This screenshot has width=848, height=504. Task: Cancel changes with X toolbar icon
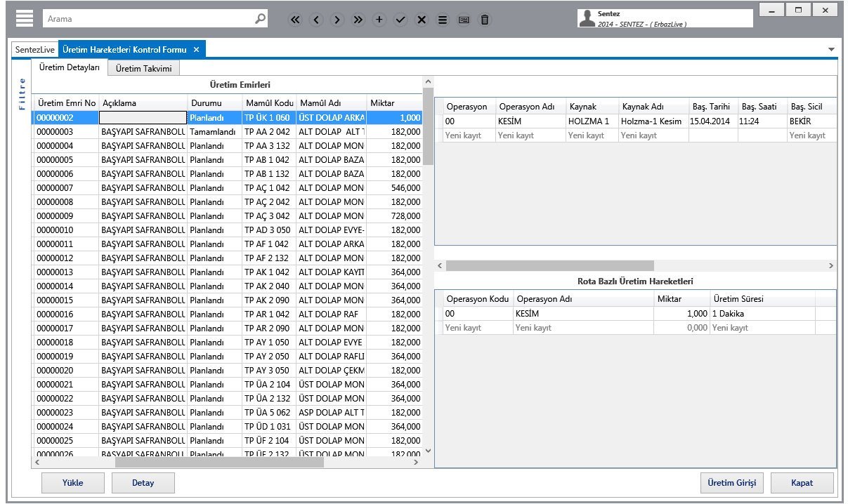pyautogui.click(x=422, y=20)
